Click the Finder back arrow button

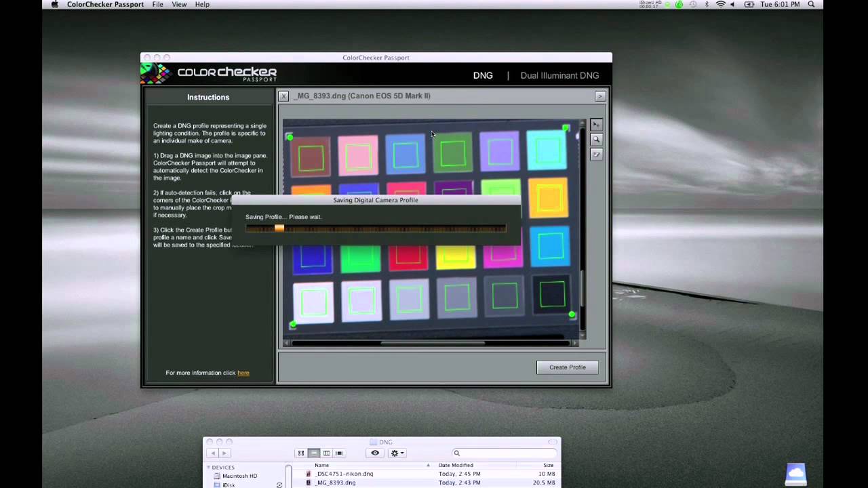[x=213, y=453]
